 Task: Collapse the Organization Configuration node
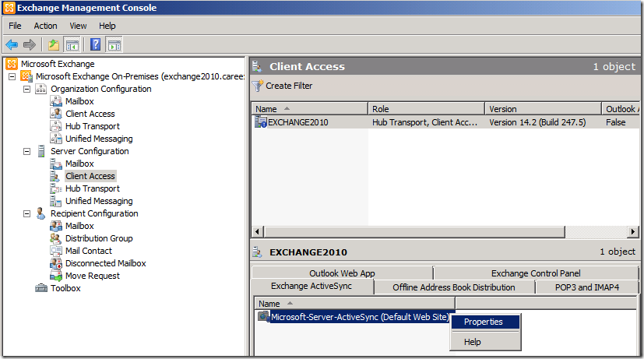point(26,89)
